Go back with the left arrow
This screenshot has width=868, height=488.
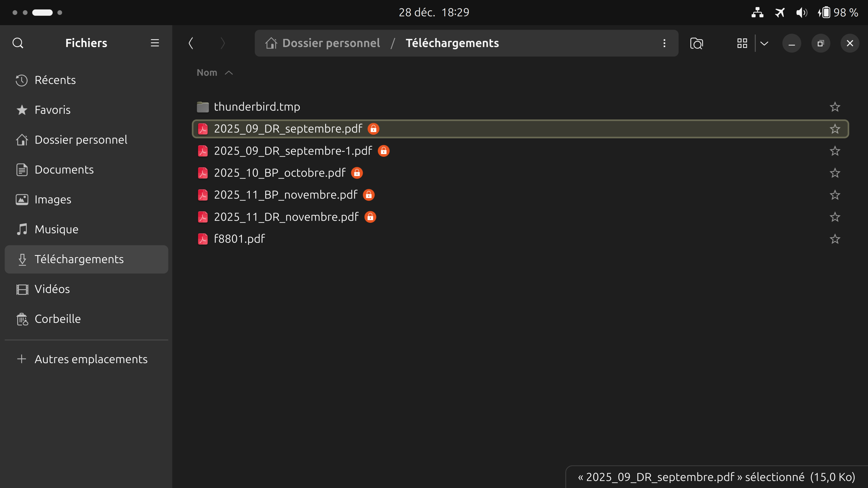(x=191, y=43)
